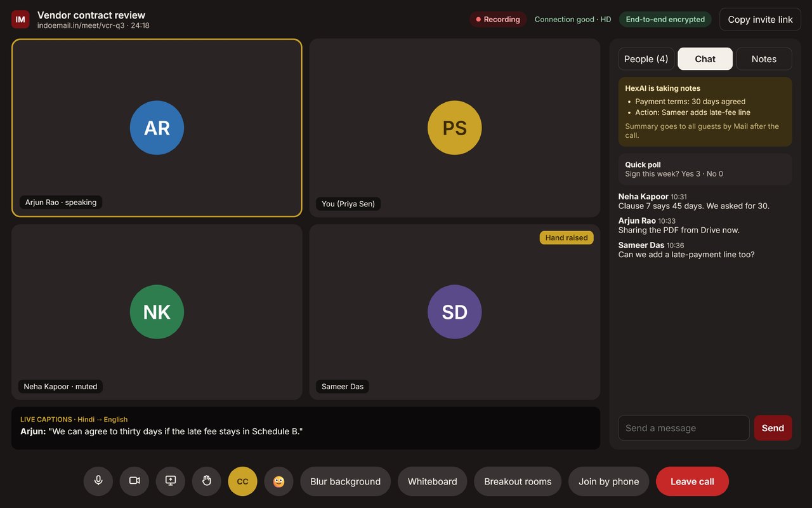Open the Notes tab
The image size is (812, 508).
click(764, 59)
